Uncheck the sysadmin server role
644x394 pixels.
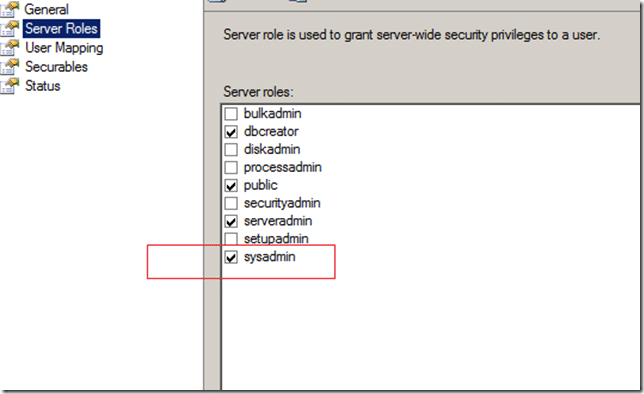(231, 257)
